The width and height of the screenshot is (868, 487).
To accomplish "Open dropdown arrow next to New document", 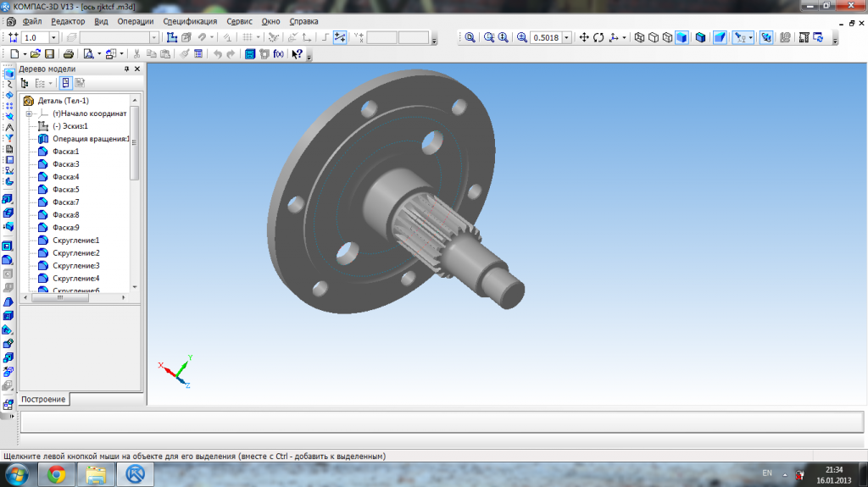I will (x=25, y=53).
